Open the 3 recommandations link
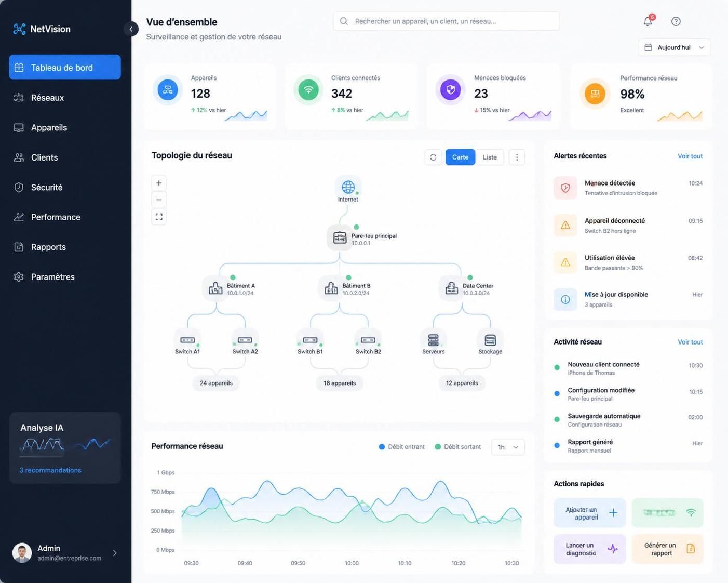The height and width of the screenshot is (583, 728). click(50, 470)
